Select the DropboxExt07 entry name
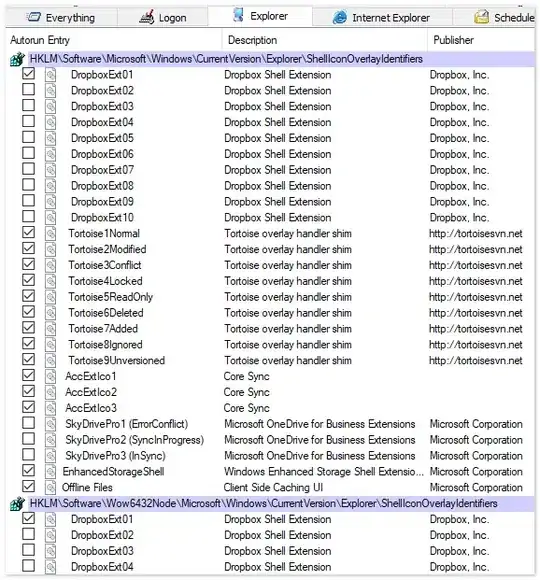The height and width of the screenshot is (580, 540). pyautogui.click(x=102, y=170)
